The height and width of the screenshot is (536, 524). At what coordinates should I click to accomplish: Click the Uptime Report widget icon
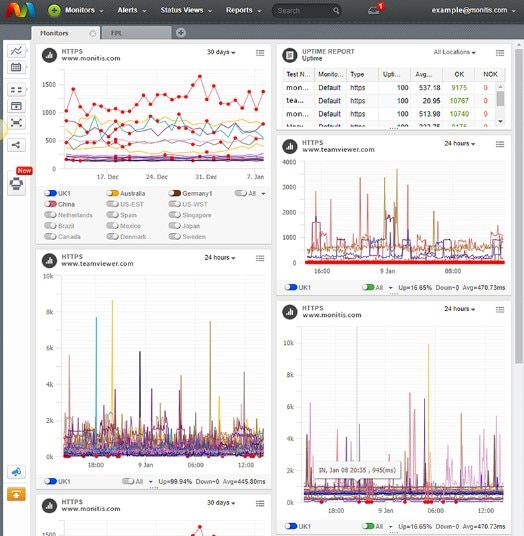pos(290,55)
